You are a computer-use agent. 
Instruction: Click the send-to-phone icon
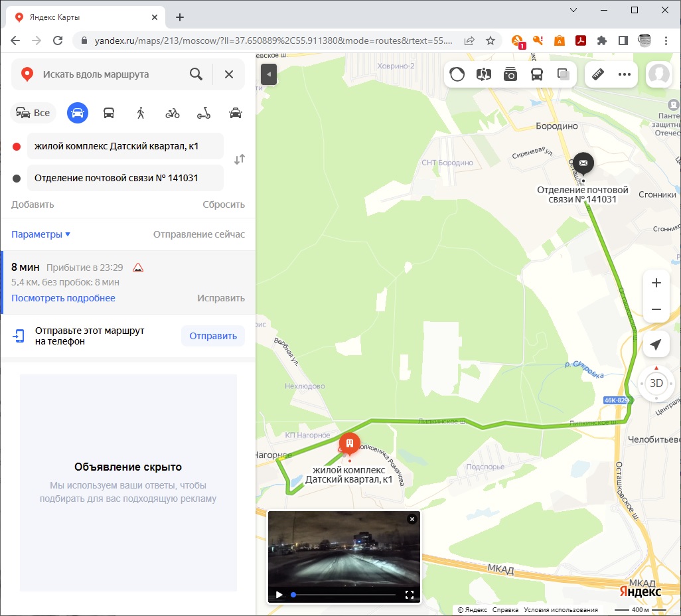point(19,336)
